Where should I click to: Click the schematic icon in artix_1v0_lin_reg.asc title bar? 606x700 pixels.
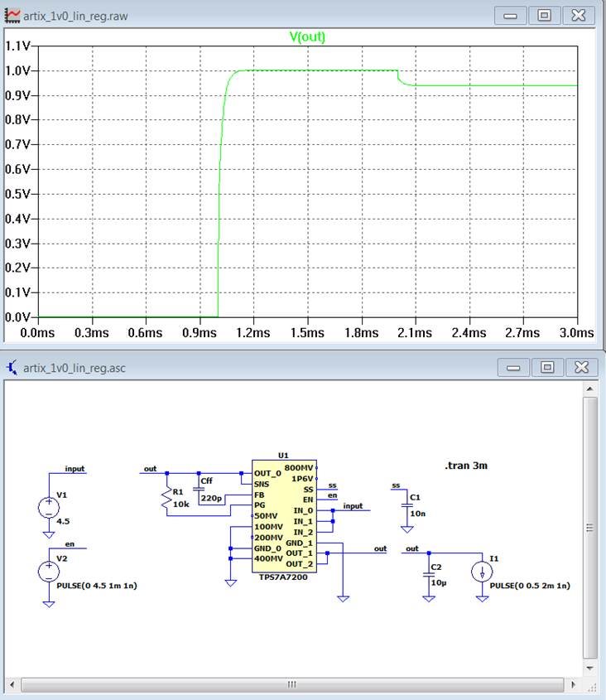pyautogui.click(x=12, y=368)
